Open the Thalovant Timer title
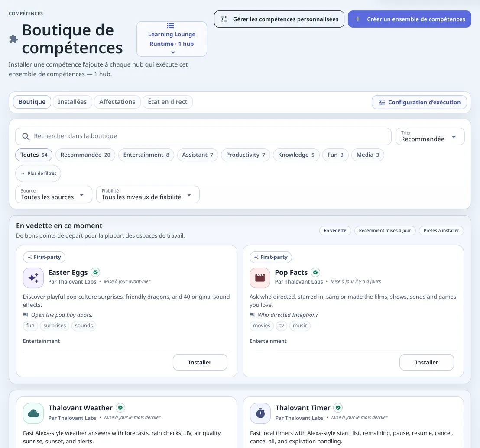The height and width of the screenshot is (448, 480). (303, 408)
